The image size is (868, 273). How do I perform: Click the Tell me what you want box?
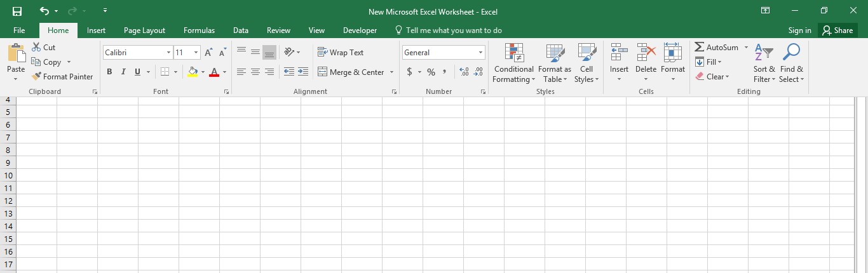click(x=454, y=30)
